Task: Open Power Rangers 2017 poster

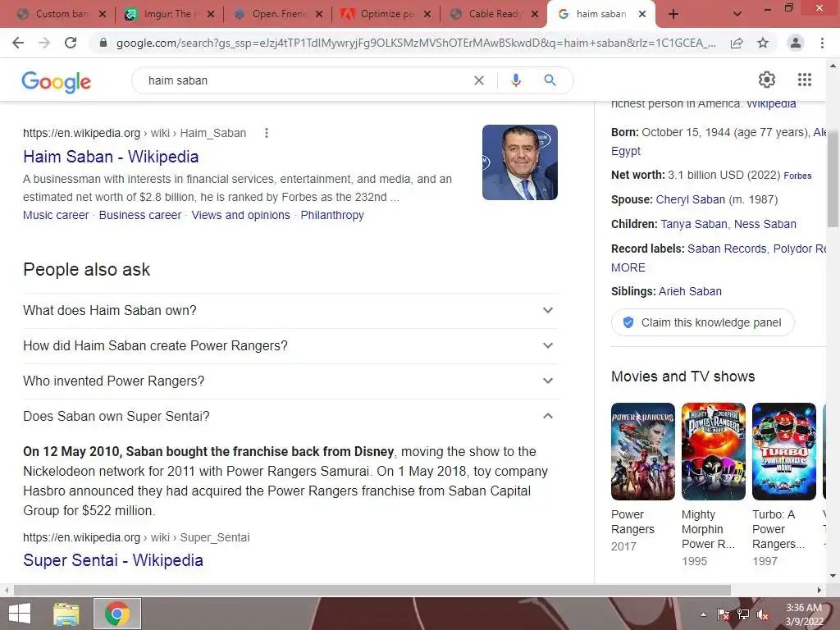Action: point(643,452)
